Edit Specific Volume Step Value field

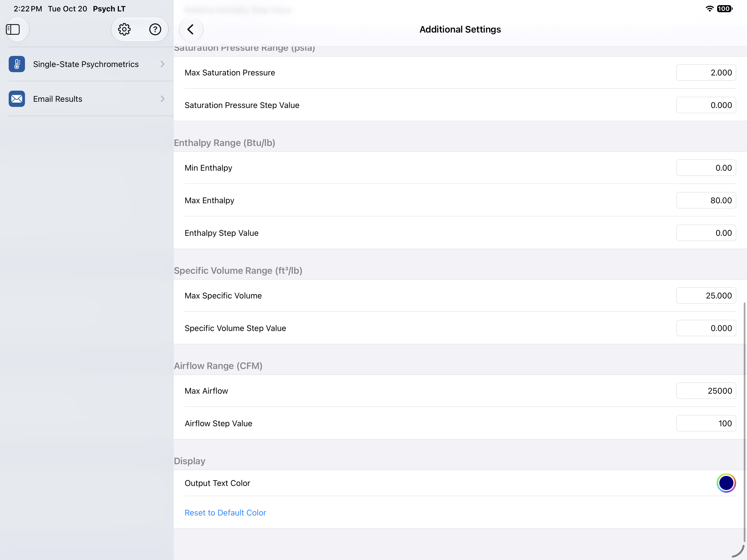tap(706, 328)
